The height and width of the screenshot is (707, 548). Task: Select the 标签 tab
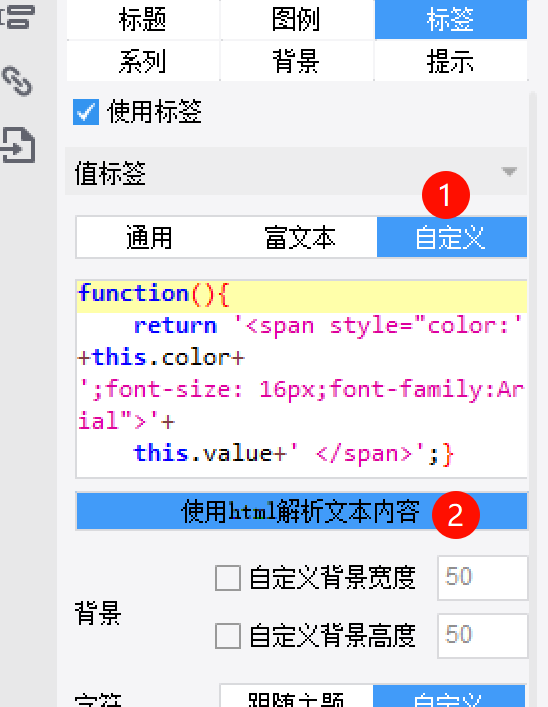[x=451, y=20]
